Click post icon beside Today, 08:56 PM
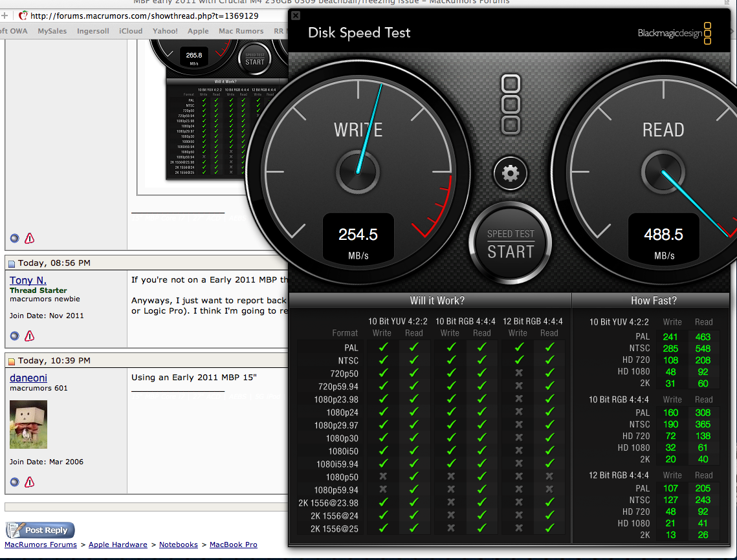Image resolution: width=737 pixels, height=560 pixels. click(x=12, y=264)
